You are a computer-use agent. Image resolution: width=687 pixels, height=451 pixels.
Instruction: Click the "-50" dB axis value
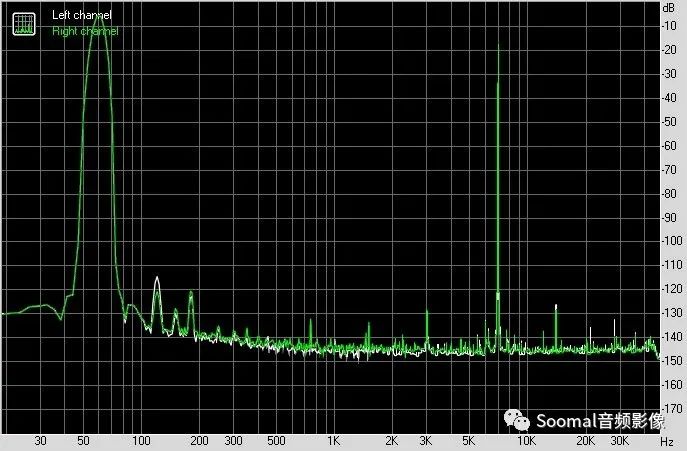click(669, 121)
